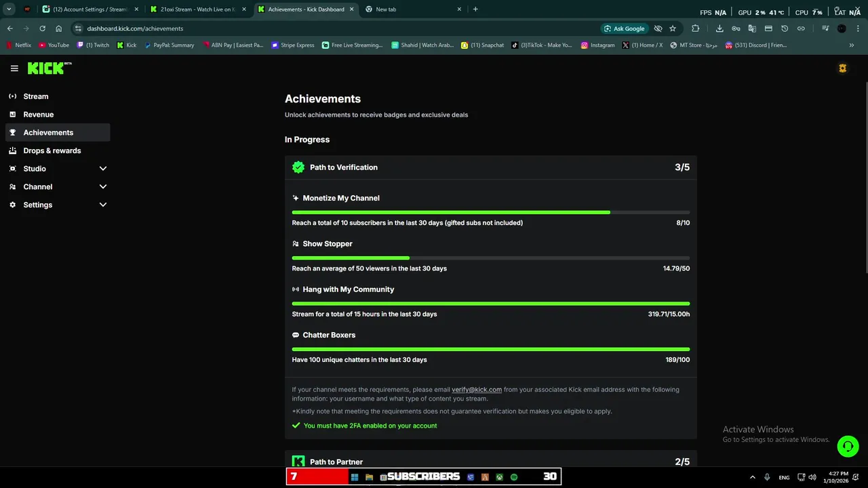Open the Netflix bookmark
Screen dimensions: 868x488
pos(18,45)
